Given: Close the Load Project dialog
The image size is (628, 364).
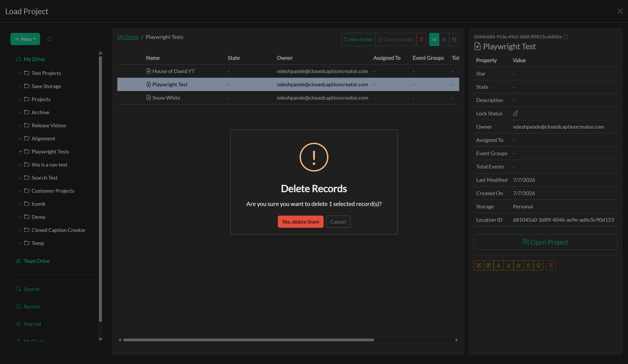Looking at the screenshot, I should tap(620, 11).
